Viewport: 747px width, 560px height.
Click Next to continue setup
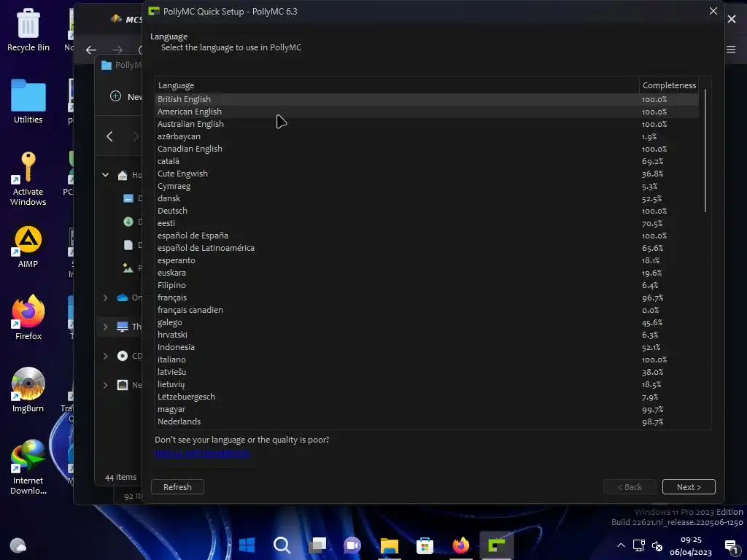[689, 486]
